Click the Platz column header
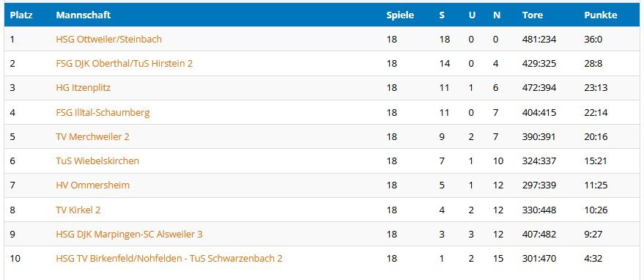 click(x=21, y=15)
